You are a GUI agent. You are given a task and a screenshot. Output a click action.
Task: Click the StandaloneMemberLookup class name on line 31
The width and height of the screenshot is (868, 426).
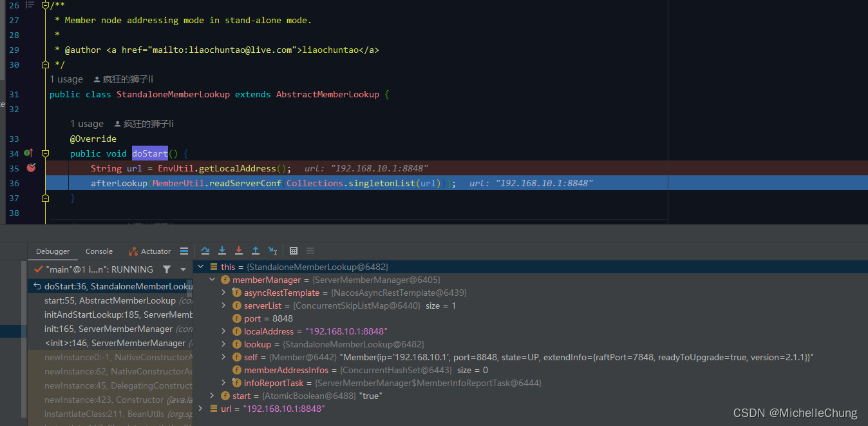[173, 94]
